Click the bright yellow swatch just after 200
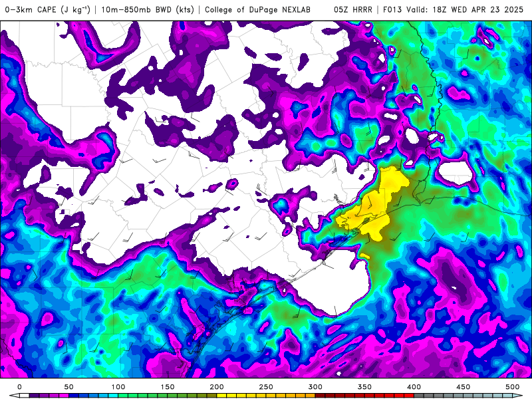Viewport: 532px width, 399px height. pos(221,396)
